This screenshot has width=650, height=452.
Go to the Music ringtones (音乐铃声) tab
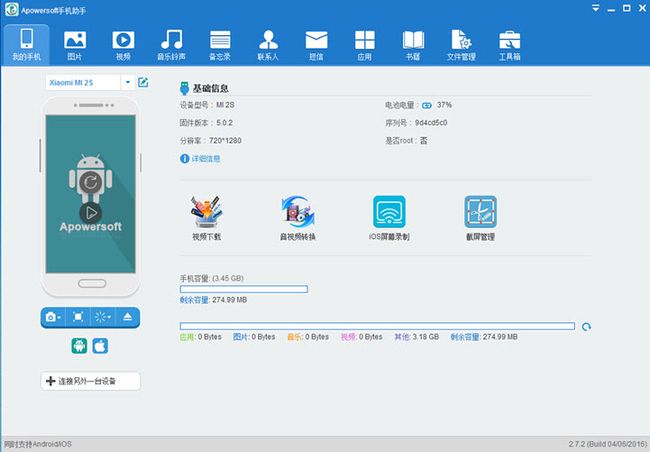(x=171, y=45)
